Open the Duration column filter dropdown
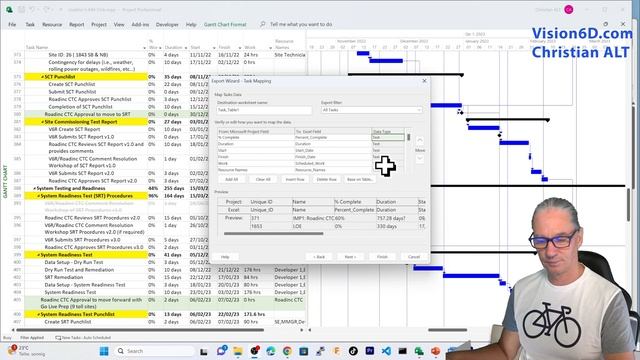 186,48
